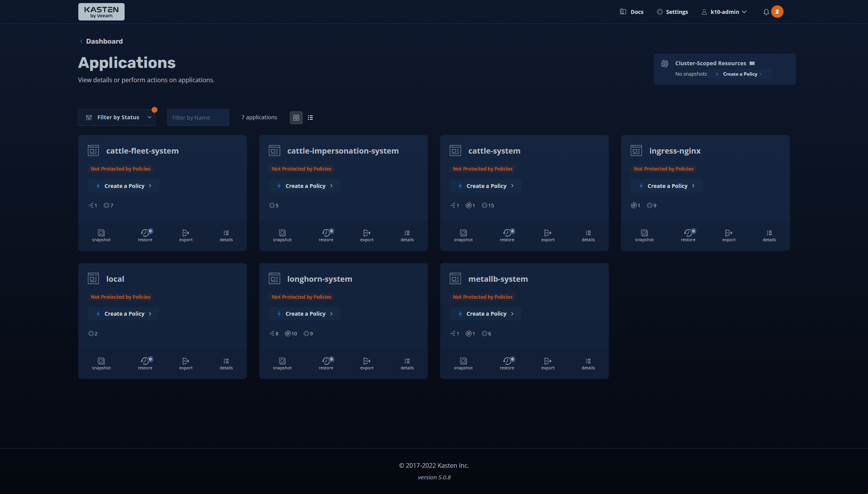Click the Cluster-Scoped Resources docs book icon
Viewport: 868px width, 494px height.
pos(752,63)
